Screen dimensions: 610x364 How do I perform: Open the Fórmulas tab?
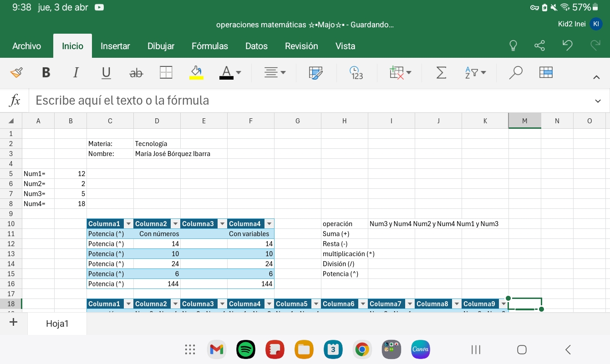click(x=209, y=46)
